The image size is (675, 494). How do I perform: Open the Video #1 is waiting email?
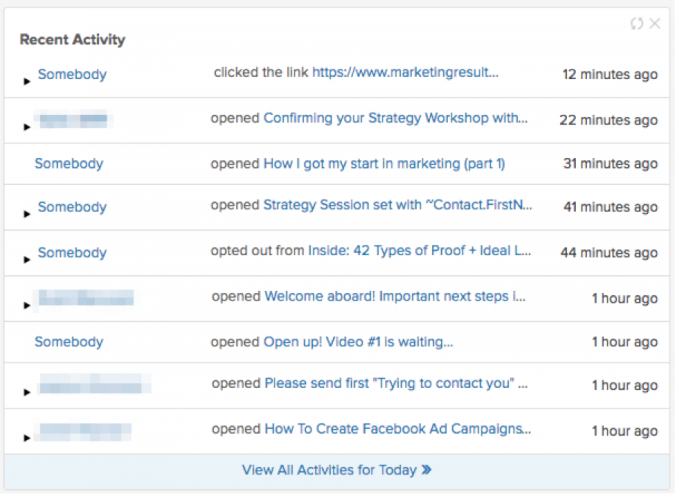click(358, 342)
